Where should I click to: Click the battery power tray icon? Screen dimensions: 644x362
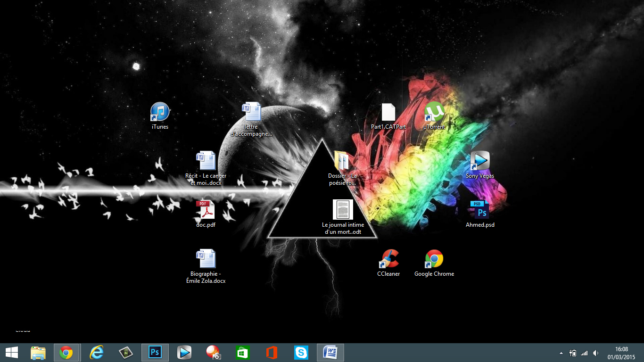tap(573, 353)
